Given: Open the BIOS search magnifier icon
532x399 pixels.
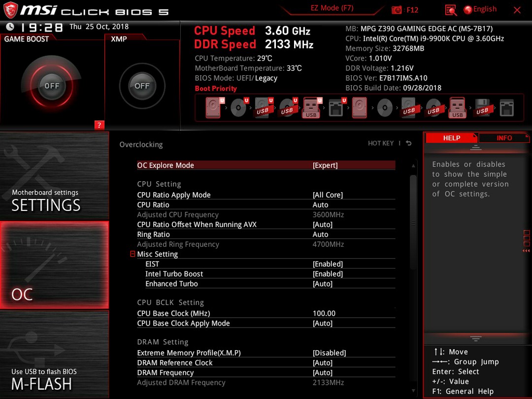Looking at the screenshot, I should tap(451, 10).
